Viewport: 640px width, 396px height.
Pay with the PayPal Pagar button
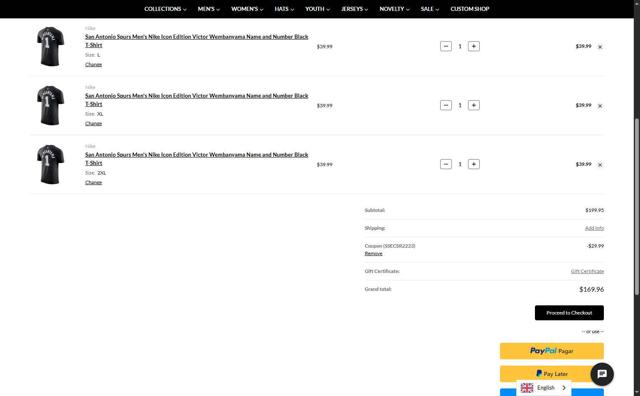pos(552,351)
